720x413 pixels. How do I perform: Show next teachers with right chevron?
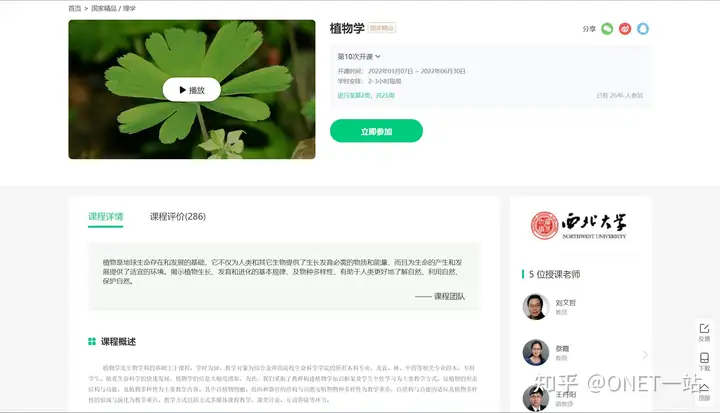point(645,355)
